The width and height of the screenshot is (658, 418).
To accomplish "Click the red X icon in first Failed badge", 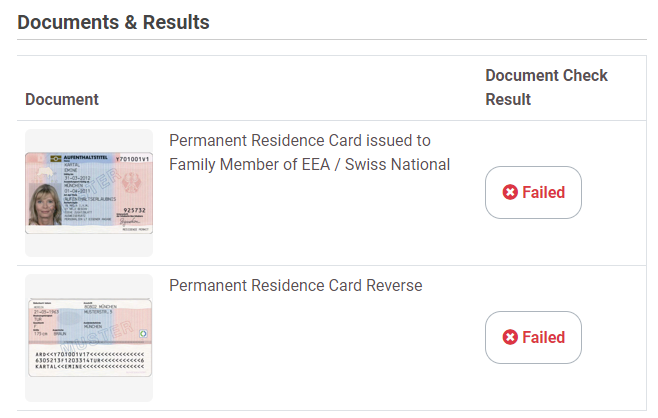I will [x=510, y=193].
